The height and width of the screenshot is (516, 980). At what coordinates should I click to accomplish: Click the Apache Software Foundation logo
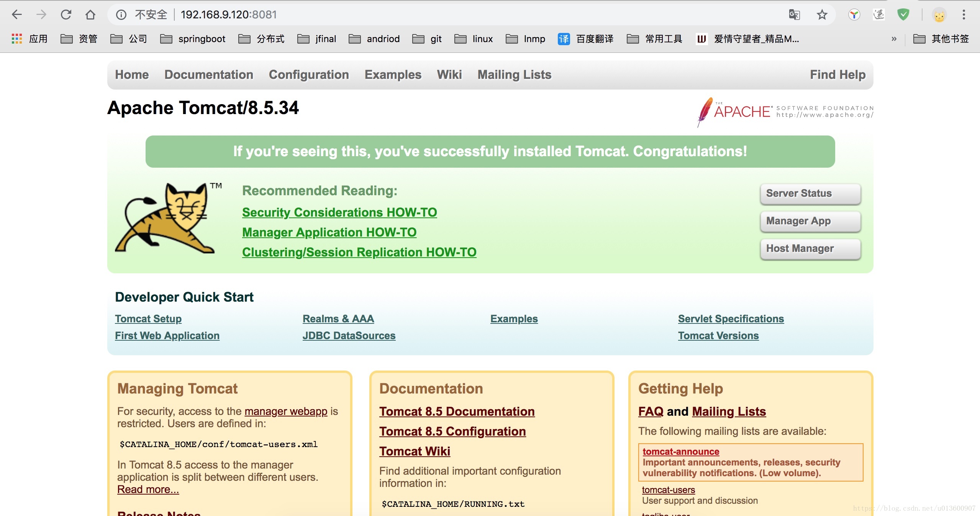(785, 112)
